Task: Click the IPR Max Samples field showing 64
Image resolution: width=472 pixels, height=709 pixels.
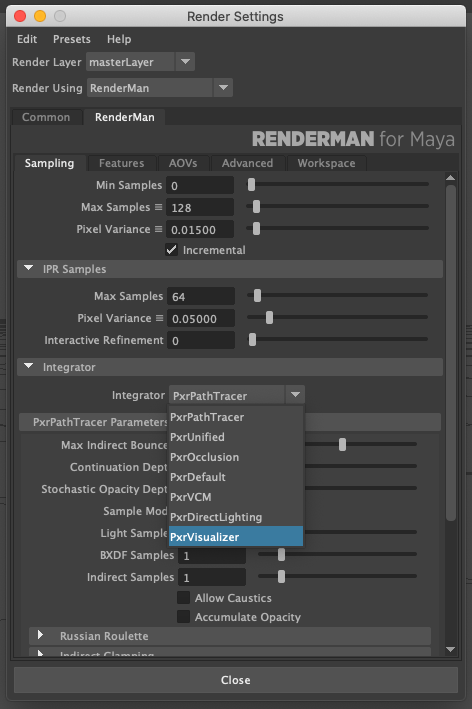Action: 201,297
